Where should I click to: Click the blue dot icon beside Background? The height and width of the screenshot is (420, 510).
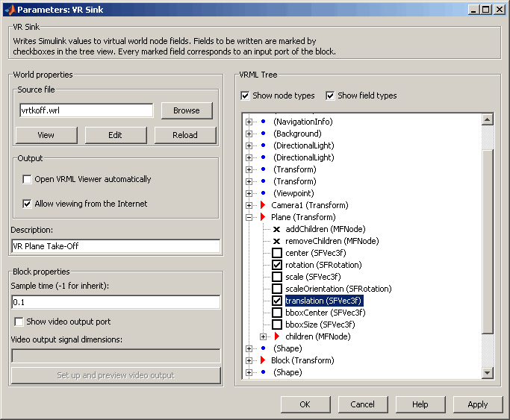tap(264, 134)
